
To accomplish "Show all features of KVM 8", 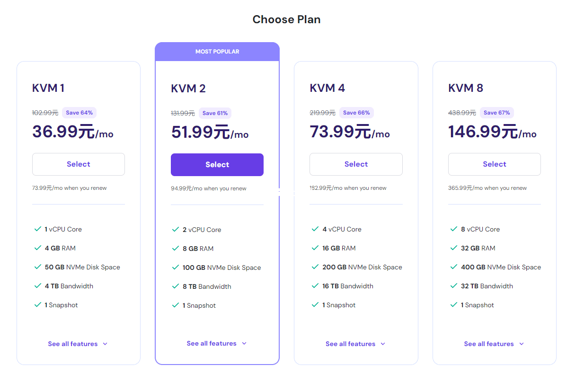I will 494,344.
